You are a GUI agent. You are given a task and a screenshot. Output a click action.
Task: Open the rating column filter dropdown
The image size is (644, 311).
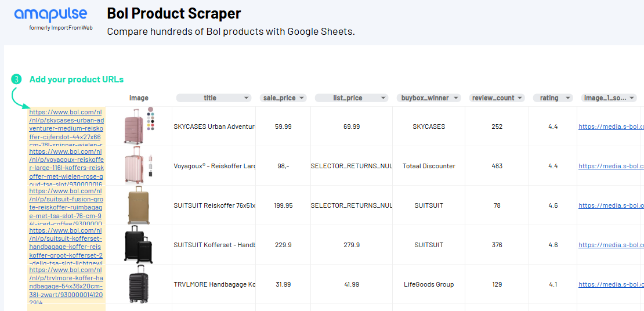(567, 98)
